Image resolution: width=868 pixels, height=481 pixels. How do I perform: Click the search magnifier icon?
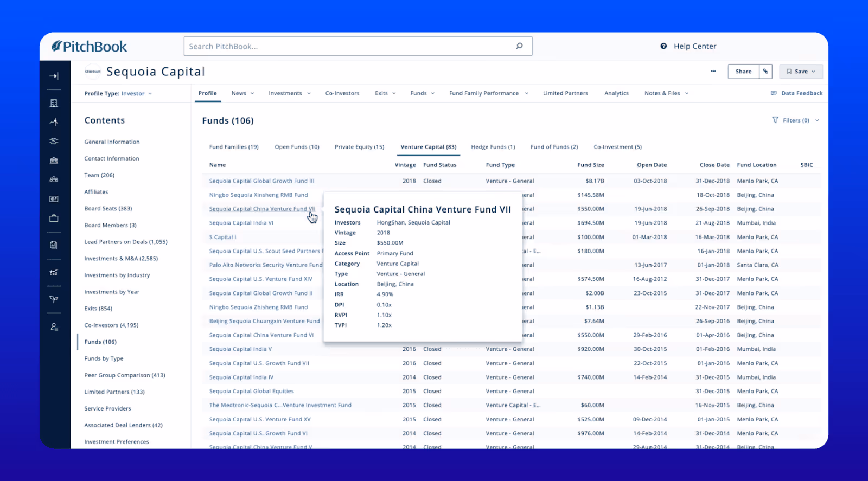(x=519, y=46)
